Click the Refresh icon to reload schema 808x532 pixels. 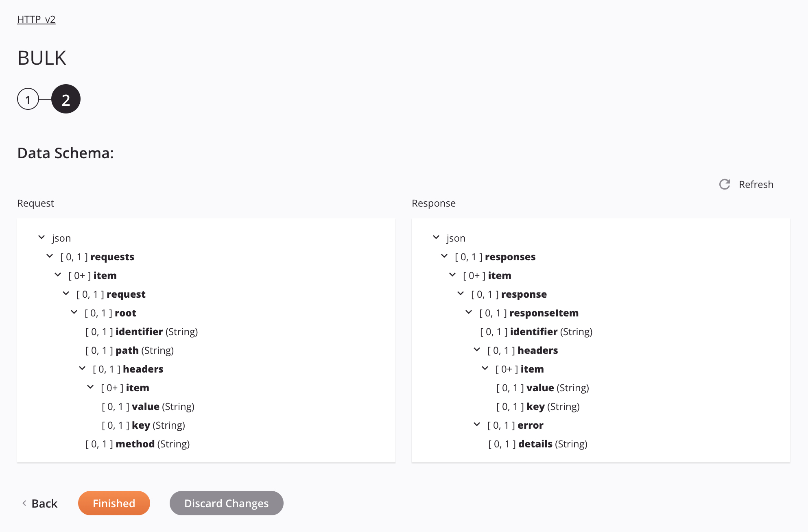[x=725, y=184]
